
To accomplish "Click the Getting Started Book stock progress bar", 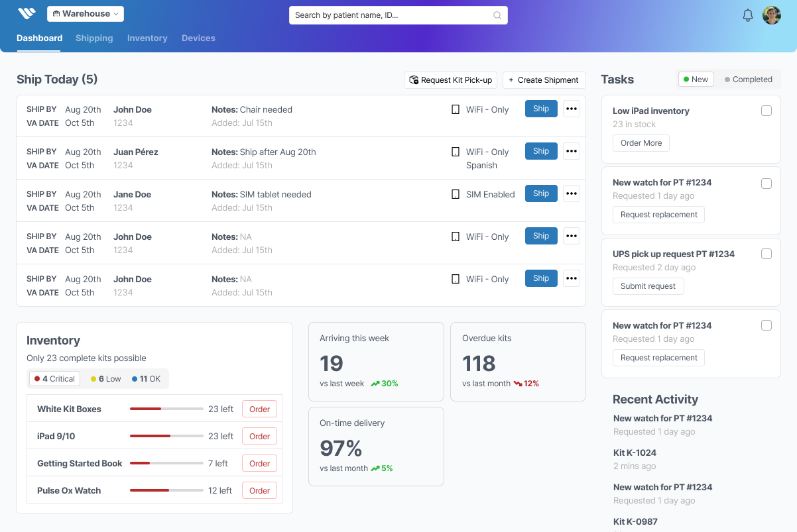I will (x=166, y=462).
